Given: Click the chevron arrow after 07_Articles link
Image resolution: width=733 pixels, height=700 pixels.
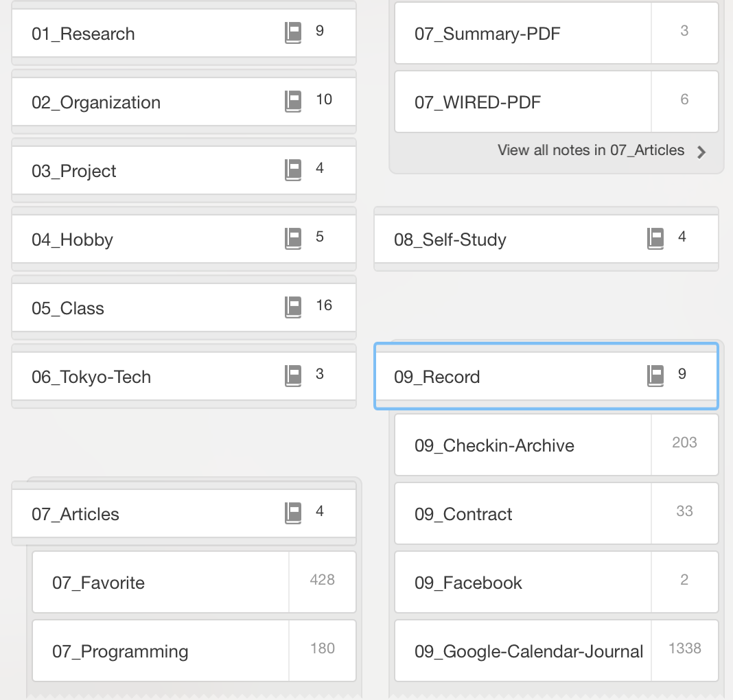Looking at the screenshot, I should point(701,152).
